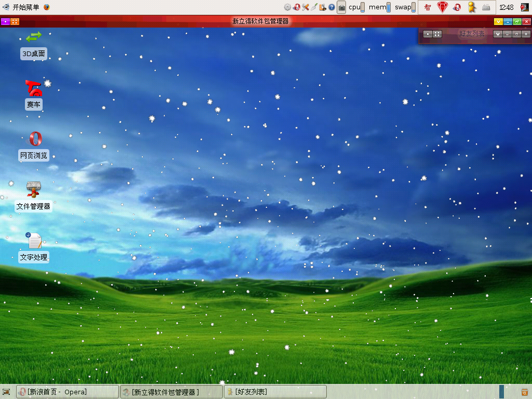
Task: Click the 12:48 clock
Action: click(506, 7)
